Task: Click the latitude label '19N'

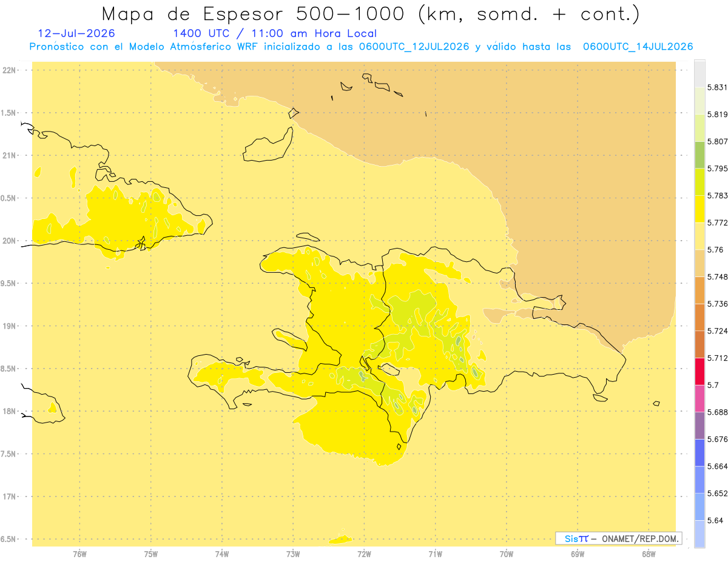Action: pyautogui.click(x=8, y=326)
